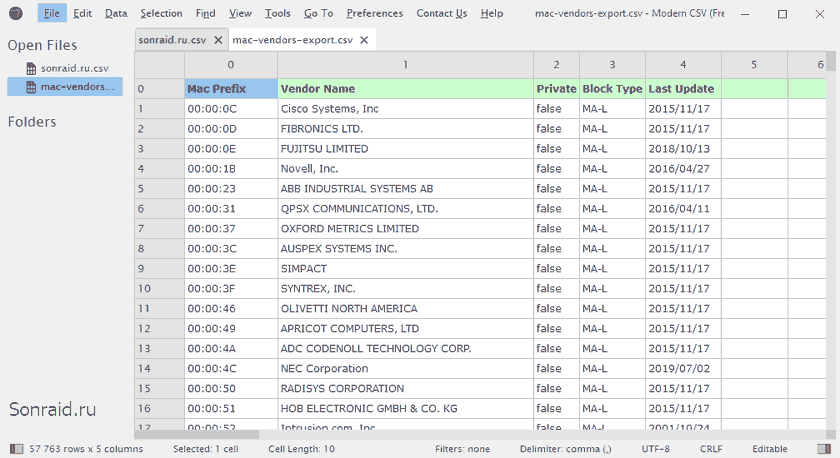Image resolution: width=840 pixels, height=458 pixels.
Task: Click the mac-vendors file icon in sidebar
Action: (x=31, y=87)
